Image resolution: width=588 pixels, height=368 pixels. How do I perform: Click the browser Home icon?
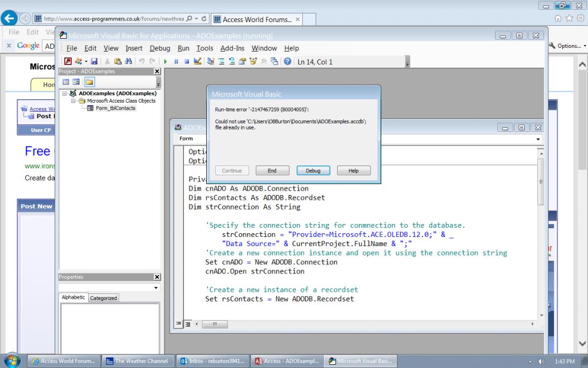(558, 18)
